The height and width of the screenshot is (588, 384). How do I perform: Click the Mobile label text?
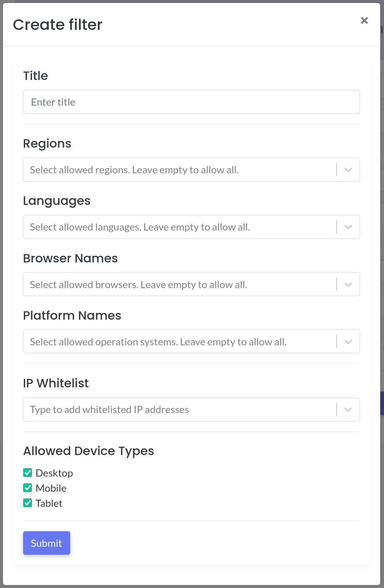(x=51, y=488)
